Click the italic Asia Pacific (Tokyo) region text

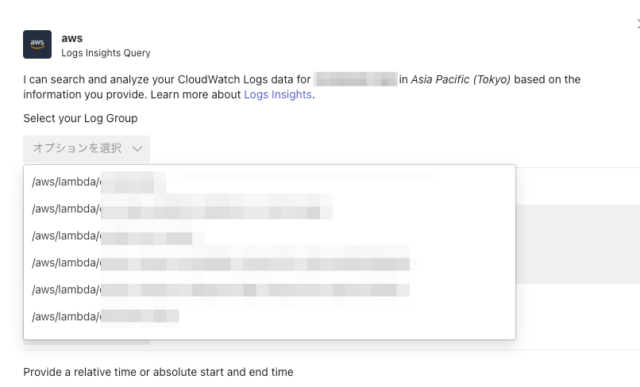[460, 79]
